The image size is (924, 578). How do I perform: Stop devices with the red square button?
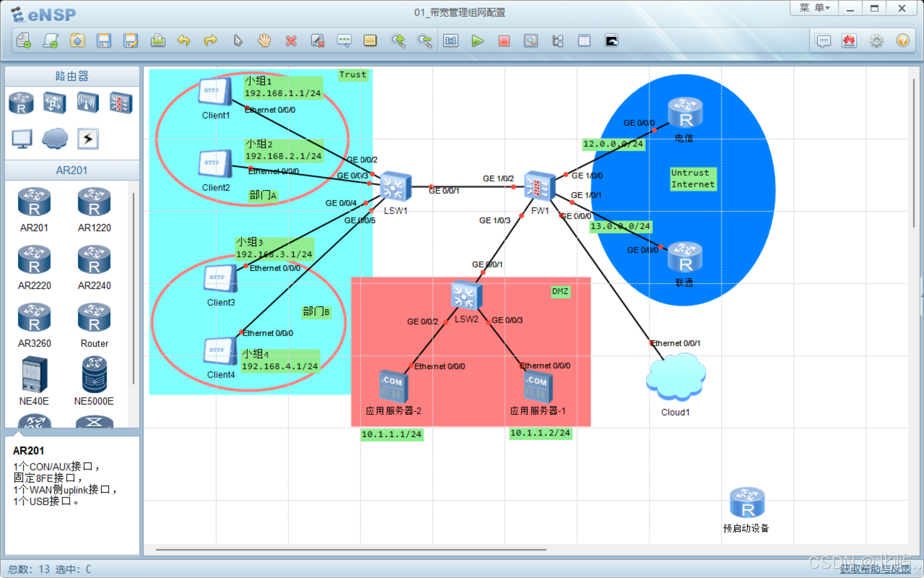(x=504, y=41)
